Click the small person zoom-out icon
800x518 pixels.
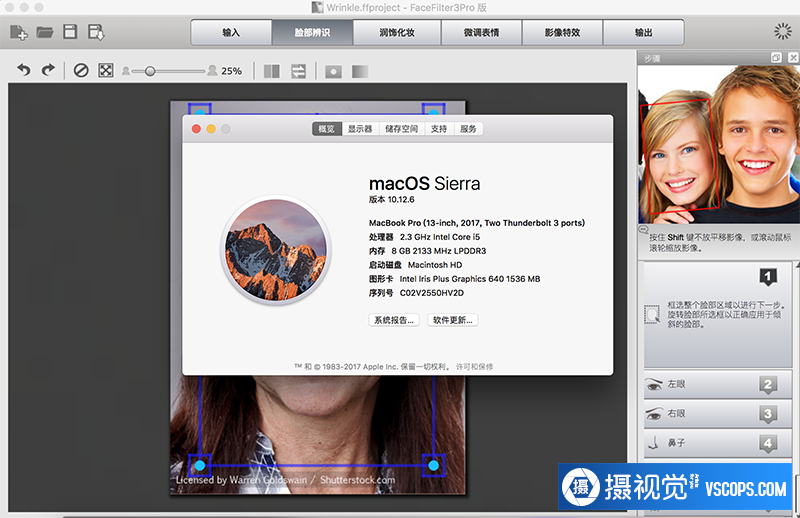(126, 71)
